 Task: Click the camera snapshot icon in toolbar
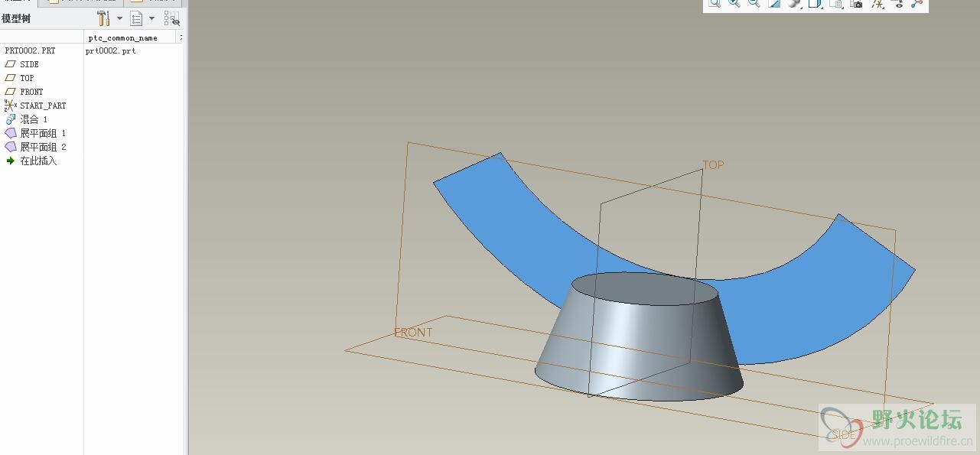857,4
